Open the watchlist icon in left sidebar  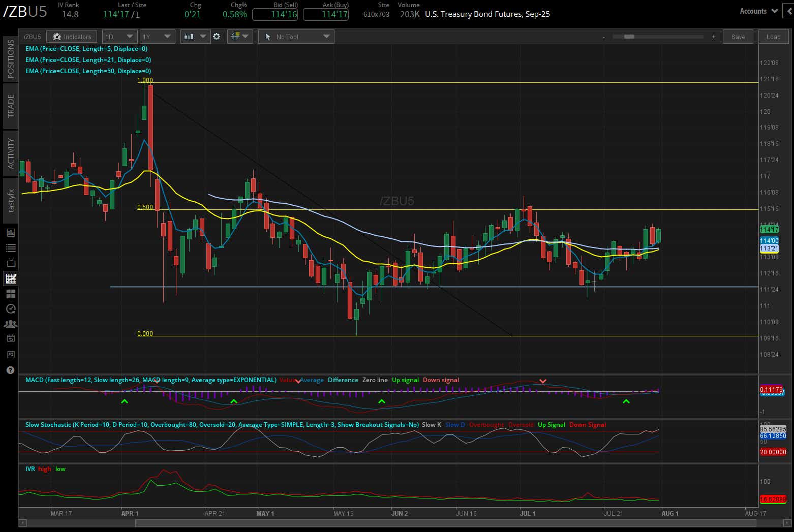[x=10, y=248]
